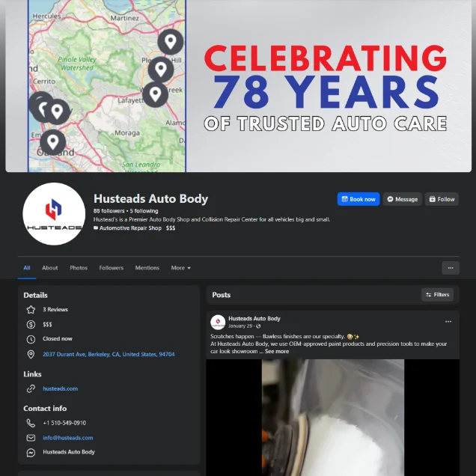Open the post author avatar
476x476 pixels.
218,322
